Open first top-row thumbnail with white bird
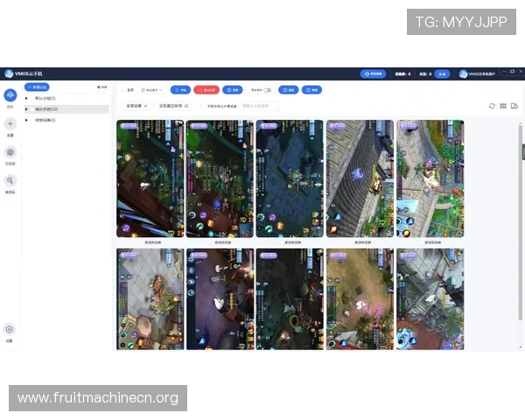 (150, 178)
